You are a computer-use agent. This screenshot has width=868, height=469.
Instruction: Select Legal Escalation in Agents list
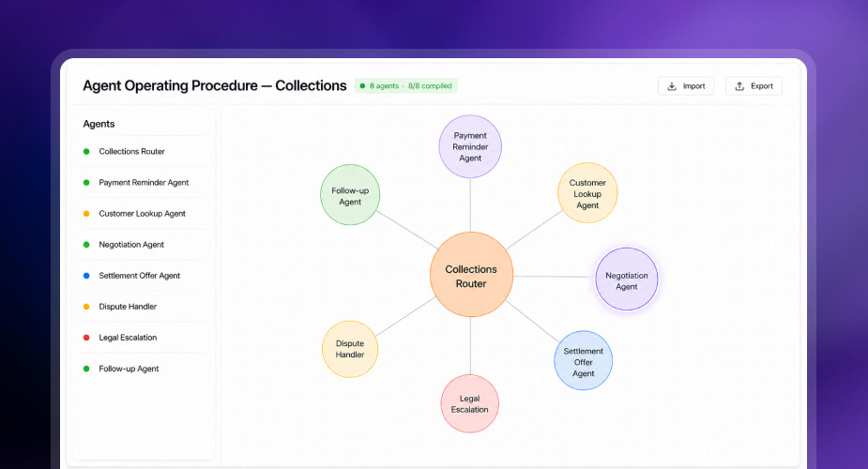(144, 338)
